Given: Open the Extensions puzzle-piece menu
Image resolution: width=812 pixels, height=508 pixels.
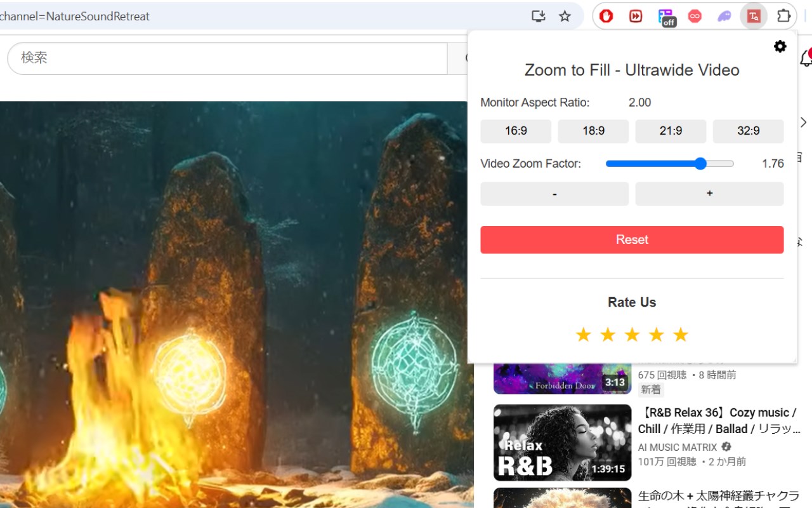Looking at the screenshot, I should (784, 17).
